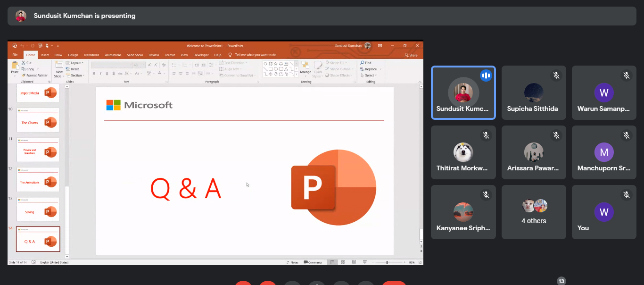This screenshot has width=644, height=285.
Task: Open the Select dropdown in Editing
Action: tap(370, 75)
